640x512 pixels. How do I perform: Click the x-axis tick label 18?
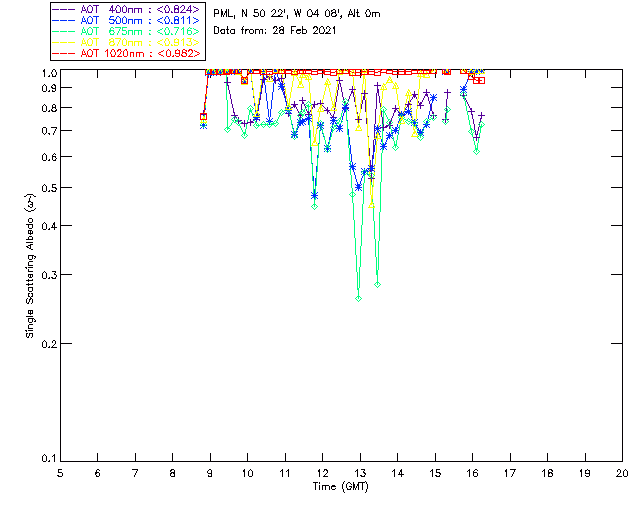[x=547, y=473]
